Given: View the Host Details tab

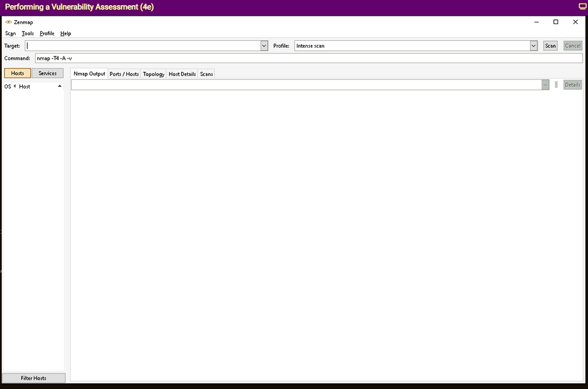Looking at the screenshot, I should click(181, 74).
